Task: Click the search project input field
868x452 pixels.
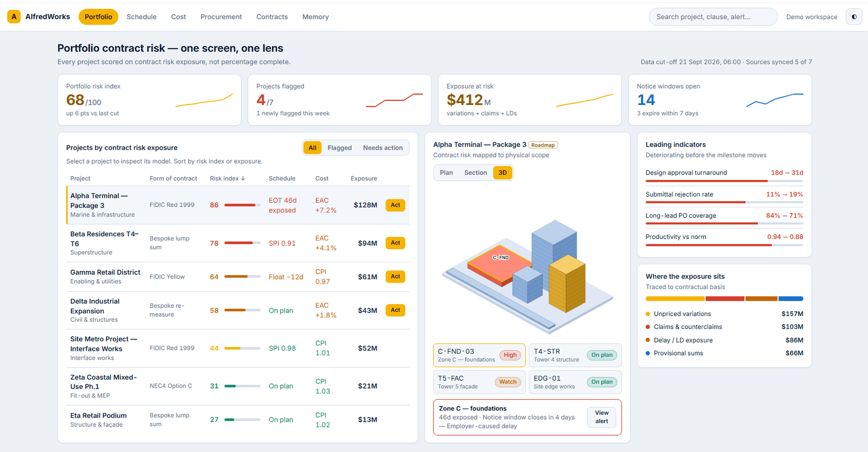Action: click(713, 17)
